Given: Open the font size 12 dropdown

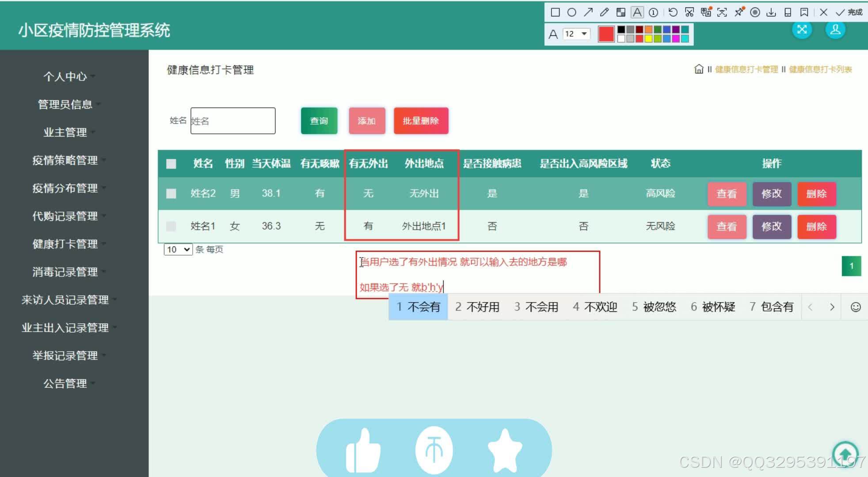Looking at the screenshot, I should click(577, 34).
